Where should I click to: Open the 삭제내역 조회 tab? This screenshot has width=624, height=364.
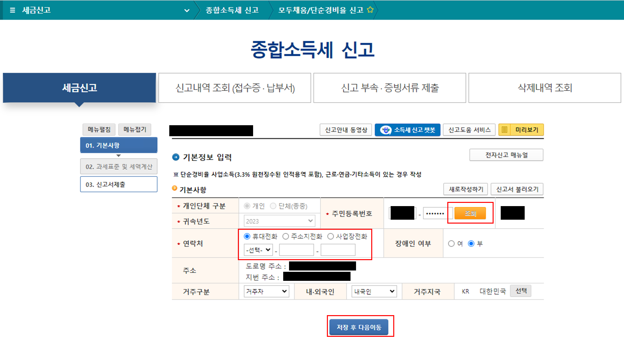pos(545,88)
